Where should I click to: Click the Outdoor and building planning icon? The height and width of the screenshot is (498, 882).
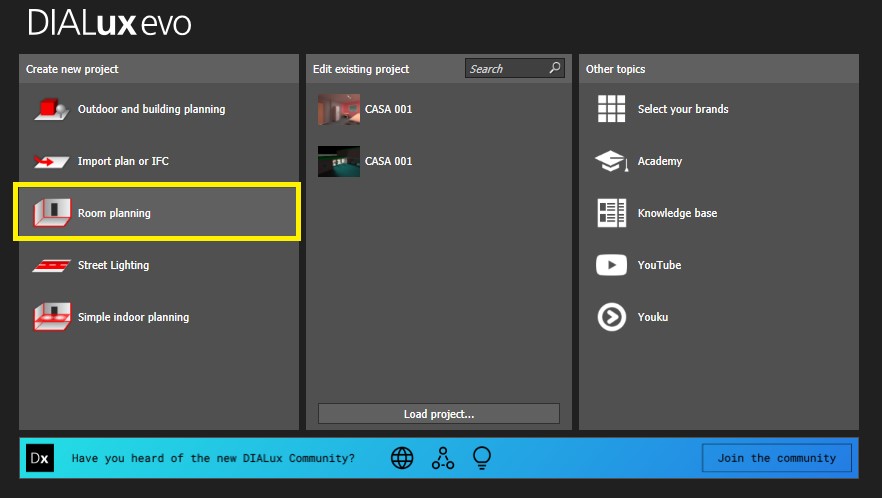[x=50, y=109]
